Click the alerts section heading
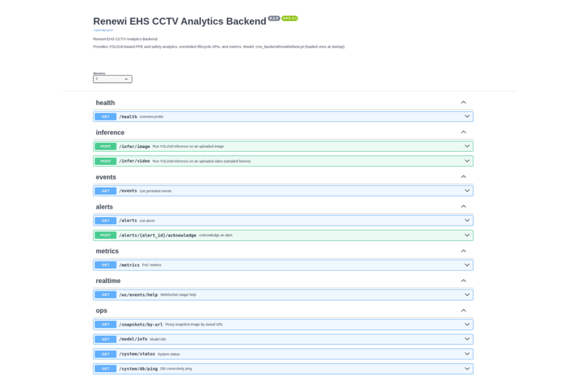Image resolution: width=579 pixels, height=392 pixels. click(104, 207)
